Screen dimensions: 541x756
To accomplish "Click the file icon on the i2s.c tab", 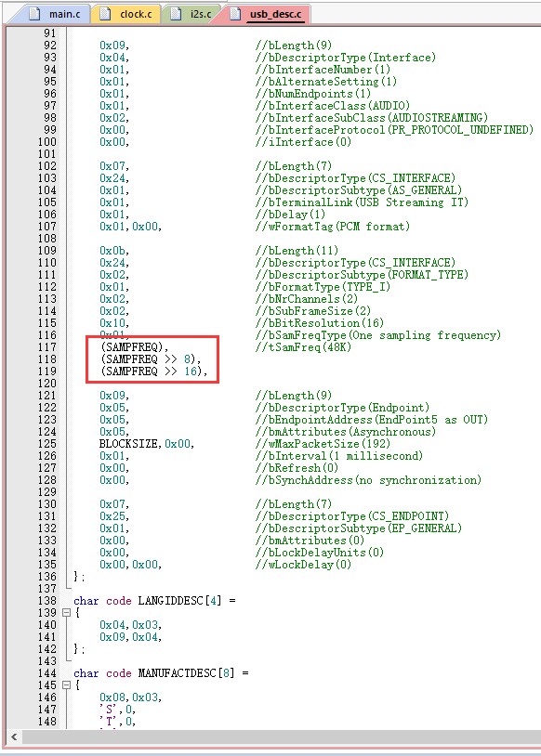I will [x=177, y=14].
